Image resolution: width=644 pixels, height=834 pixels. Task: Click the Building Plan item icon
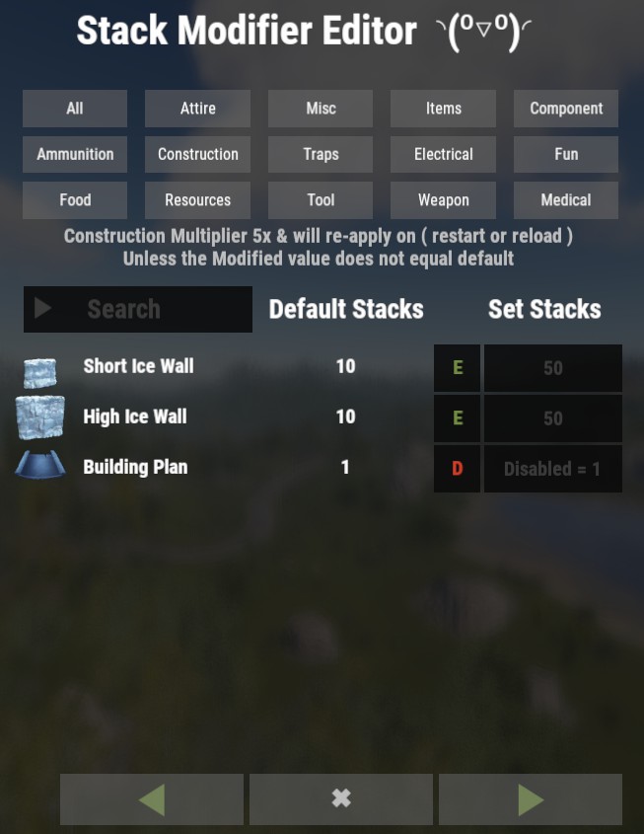point(40,466)
